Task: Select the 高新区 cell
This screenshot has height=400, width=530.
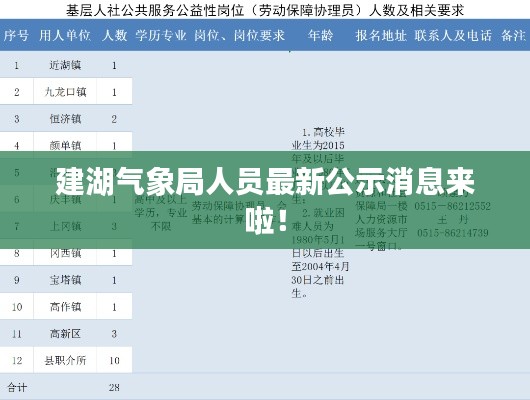Action: pos(65,334)
